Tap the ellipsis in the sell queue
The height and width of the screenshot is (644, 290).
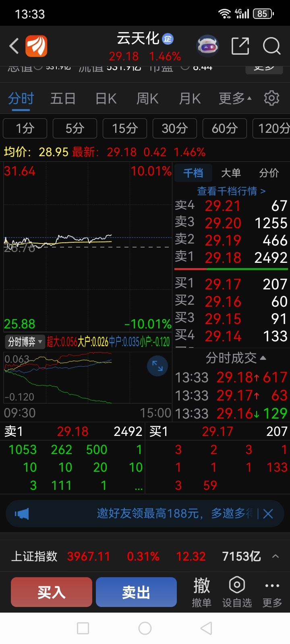pyautogui.click(x=139, y=488)
